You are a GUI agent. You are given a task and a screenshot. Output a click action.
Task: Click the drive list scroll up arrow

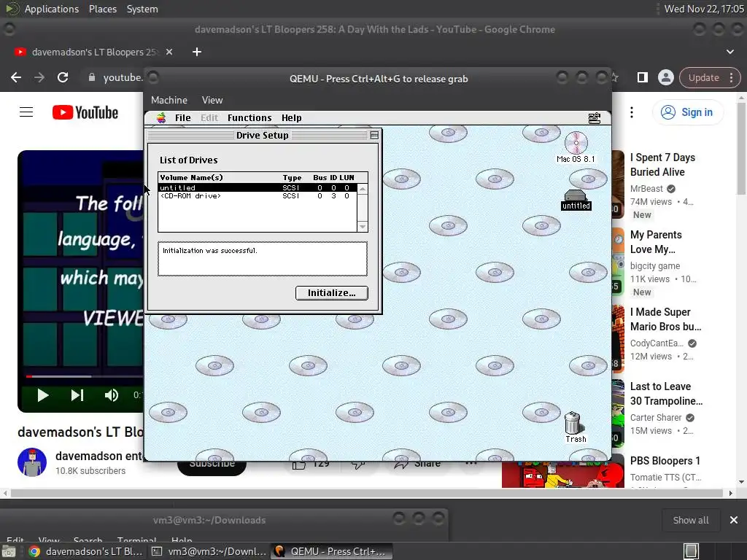click(x=363, y=189)
